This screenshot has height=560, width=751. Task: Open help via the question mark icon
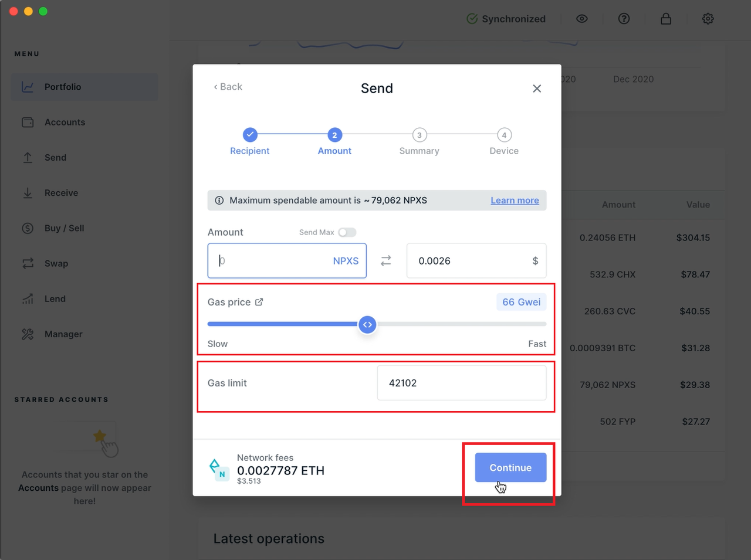(x=624, y=19)
